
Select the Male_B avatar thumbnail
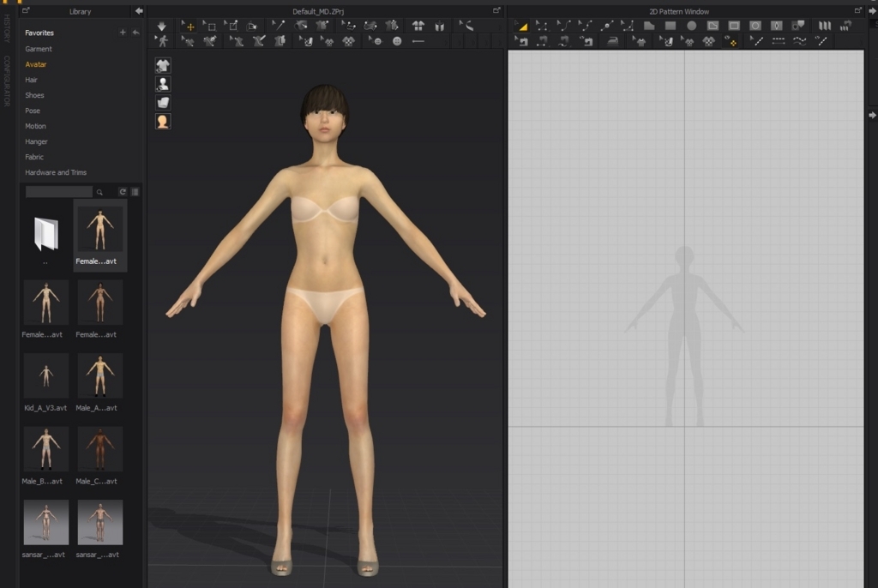pos(46,449)
